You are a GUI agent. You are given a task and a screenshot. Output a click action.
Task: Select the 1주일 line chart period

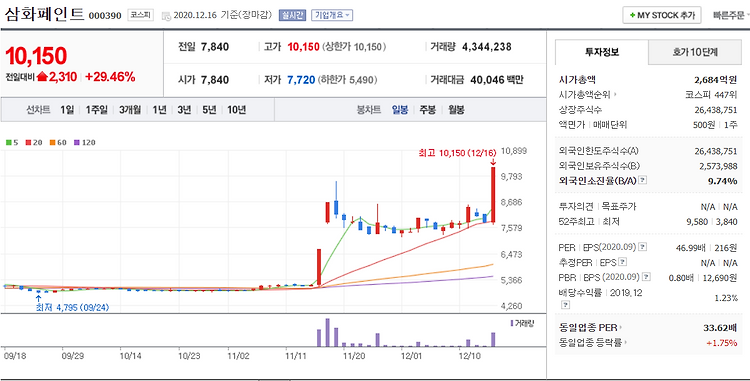[x=97, y=110]
